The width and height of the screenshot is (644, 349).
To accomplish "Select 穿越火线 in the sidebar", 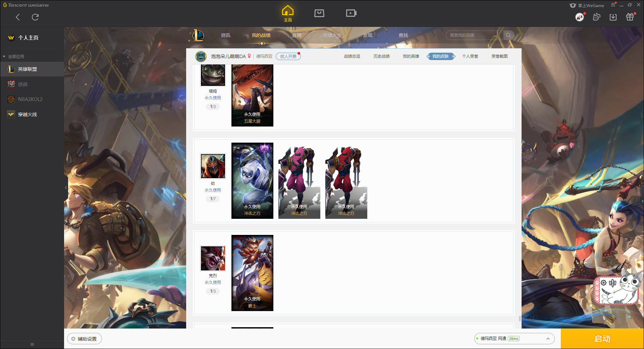I will [32, 114].
